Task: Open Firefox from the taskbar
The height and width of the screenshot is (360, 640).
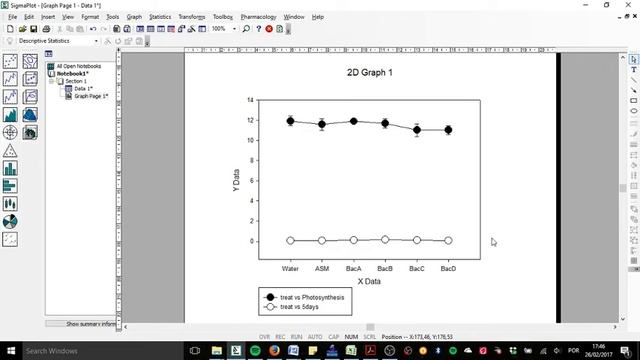Action: [274, 351]
